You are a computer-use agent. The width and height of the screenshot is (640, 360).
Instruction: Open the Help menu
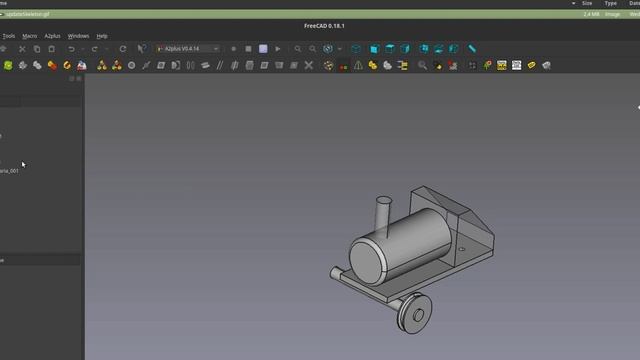[x=102, y=36]
